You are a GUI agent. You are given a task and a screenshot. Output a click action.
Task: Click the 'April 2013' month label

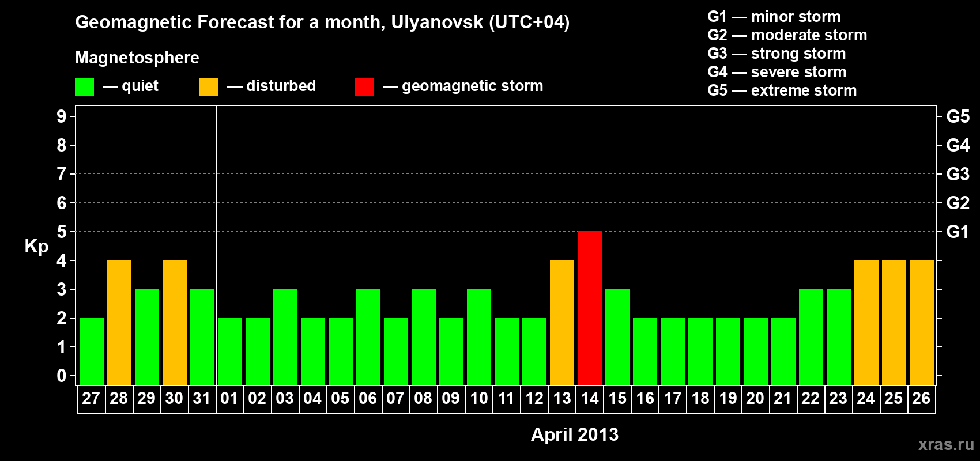click(x=575, y=434)
